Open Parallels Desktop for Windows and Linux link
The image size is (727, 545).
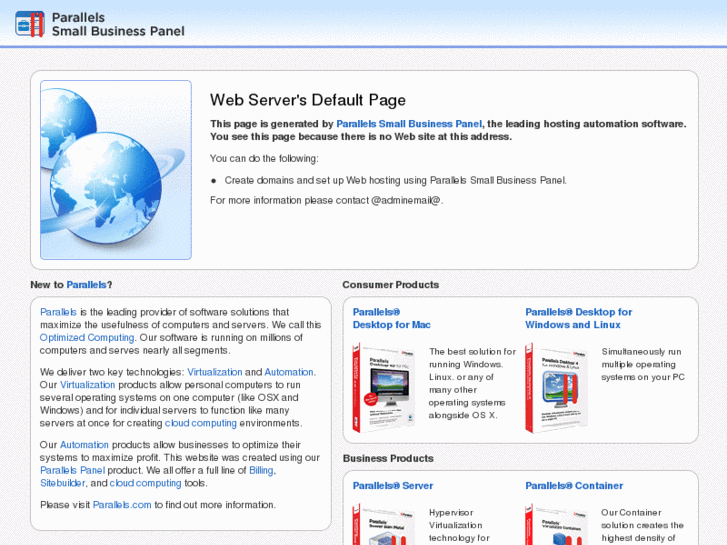coord(579,318)
